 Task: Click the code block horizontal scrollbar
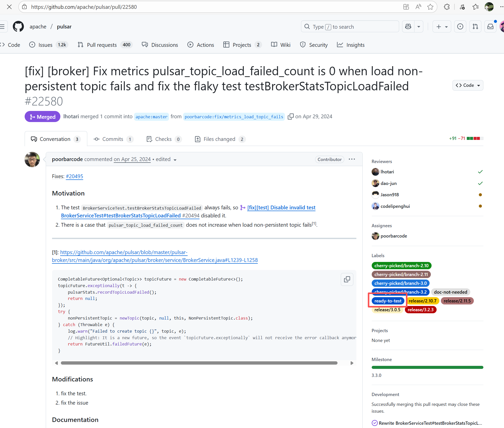199,363
